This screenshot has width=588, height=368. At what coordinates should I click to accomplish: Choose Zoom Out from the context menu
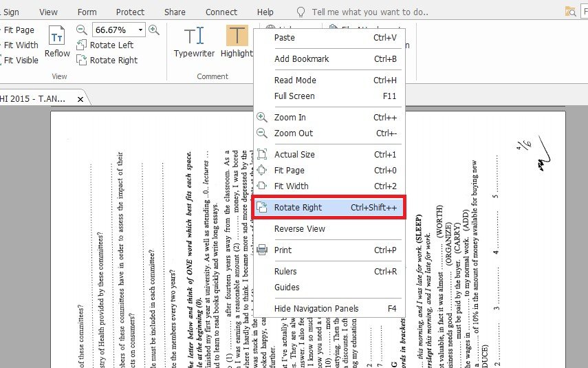pyautogui.click(x=329, y=133)
